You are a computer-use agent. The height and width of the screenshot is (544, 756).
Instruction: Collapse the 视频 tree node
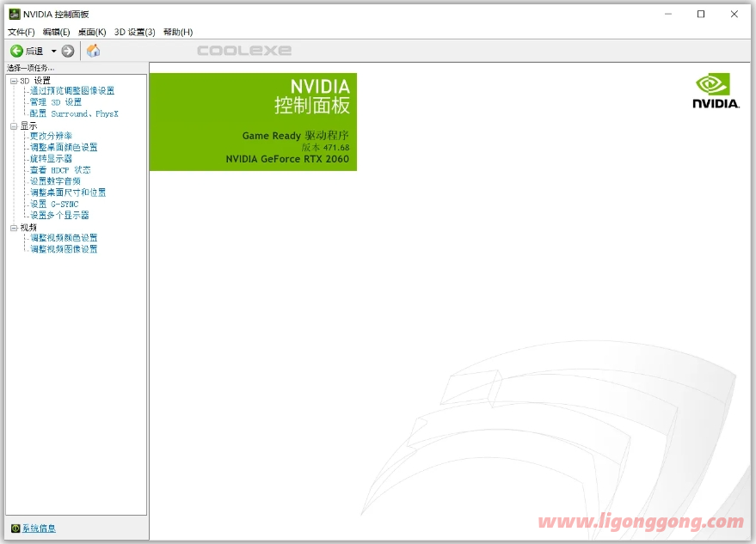14,228
